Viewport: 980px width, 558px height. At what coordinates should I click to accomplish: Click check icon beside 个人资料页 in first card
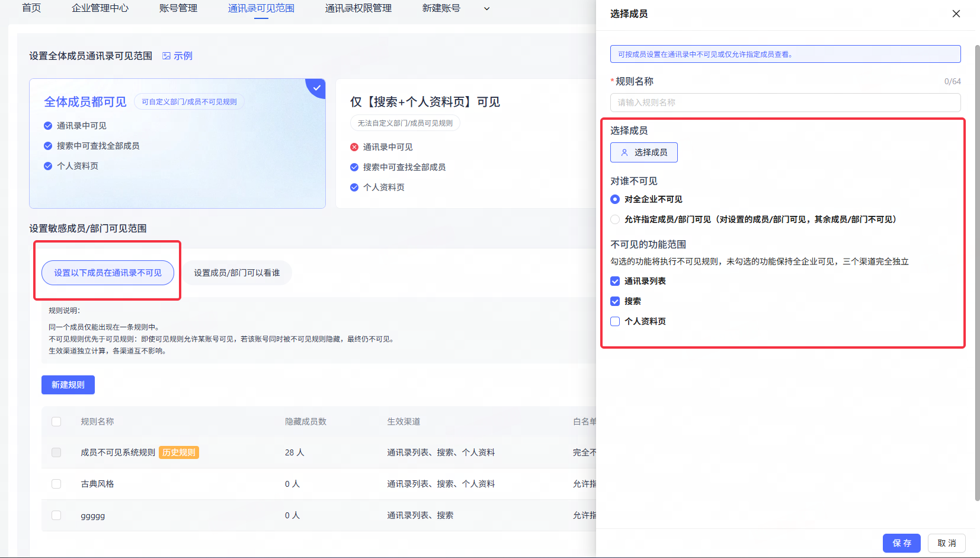pyautogui.click(x=48, y=166)
